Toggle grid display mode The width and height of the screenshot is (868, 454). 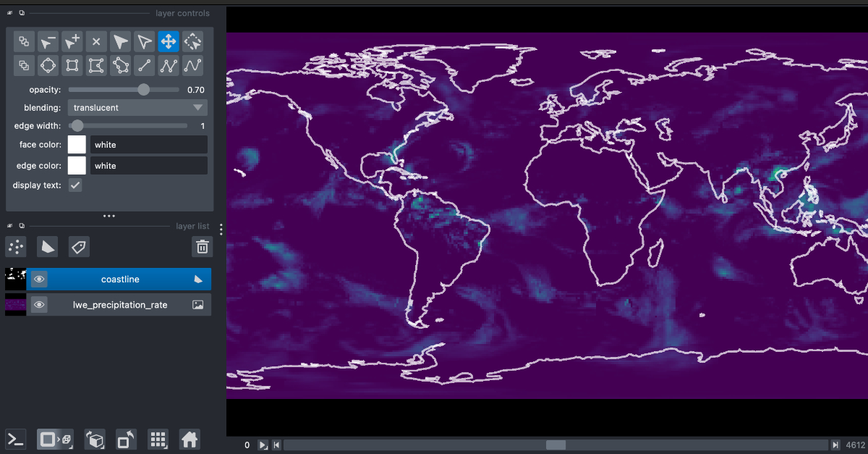click(x=158, y=439)
